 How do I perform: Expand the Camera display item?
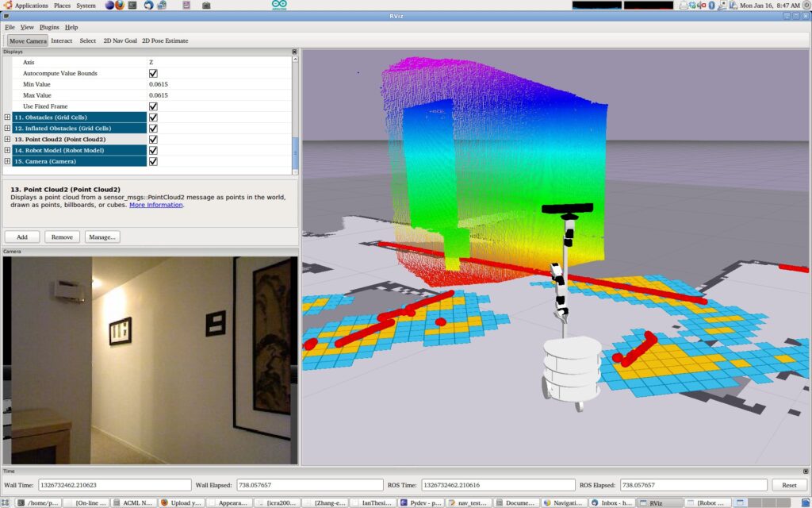pyautogui.click(x=7, y=161)
